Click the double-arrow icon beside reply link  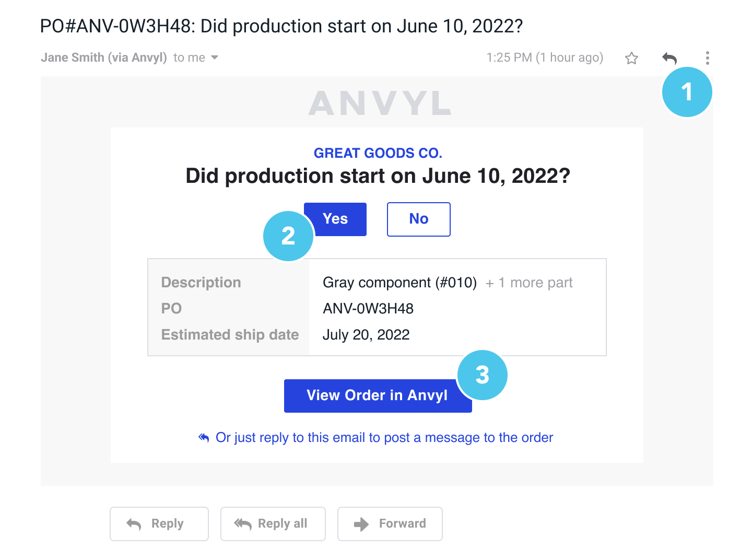pyautogui.click(x=204, y=437)
